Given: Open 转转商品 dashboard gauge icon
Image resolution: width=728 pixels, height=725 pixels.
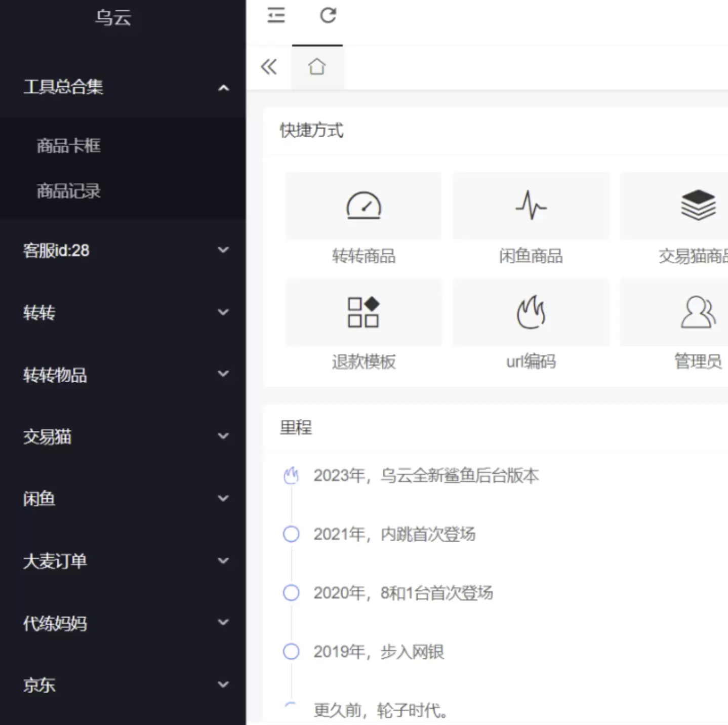Looking at the screenshot, I should 363,206.
